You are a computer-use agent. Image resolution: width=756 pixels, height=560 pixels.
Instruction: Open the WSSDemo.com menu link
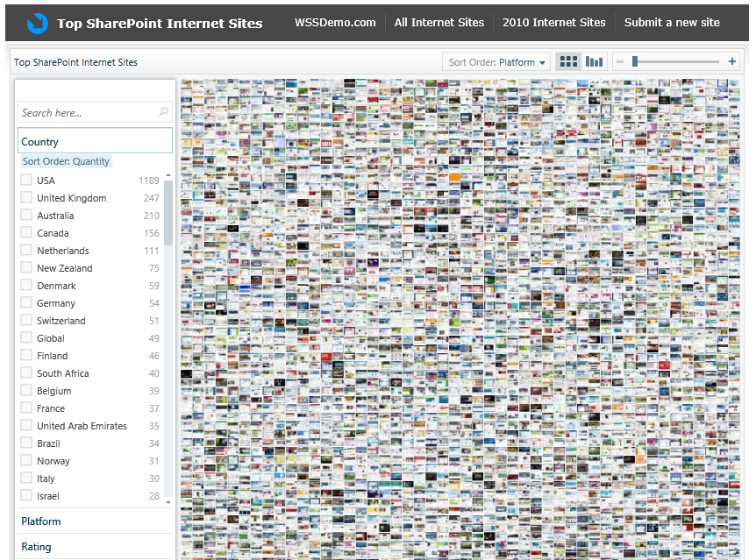(x=335, y=23)
